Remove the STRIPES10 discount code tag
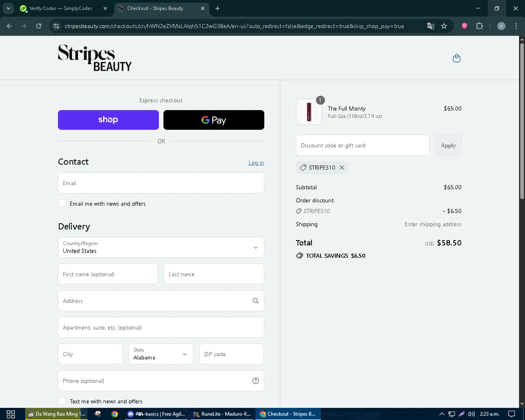 pos(342,168)
